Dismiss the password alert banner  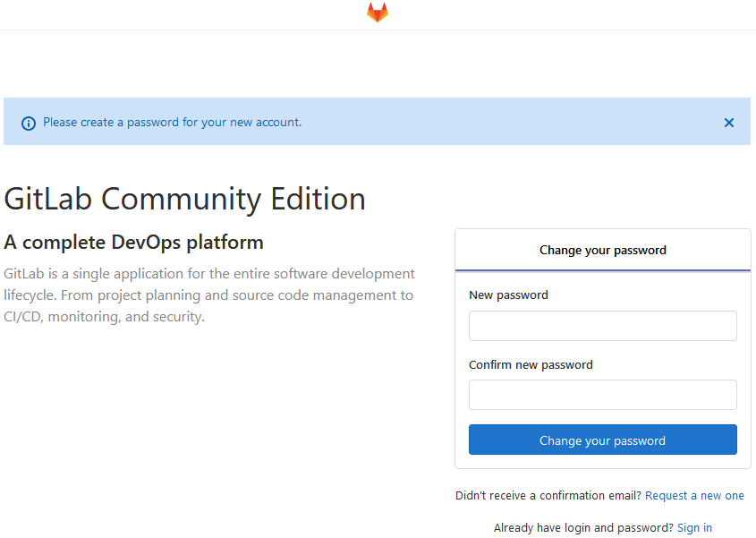click(x=728, y=123)
